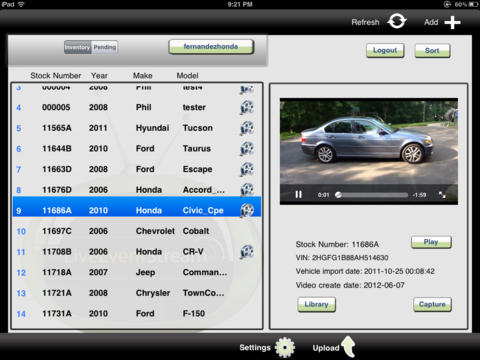Pause the video with the pause button
This screenshot has height=360, width=480.
pos(299,194)
